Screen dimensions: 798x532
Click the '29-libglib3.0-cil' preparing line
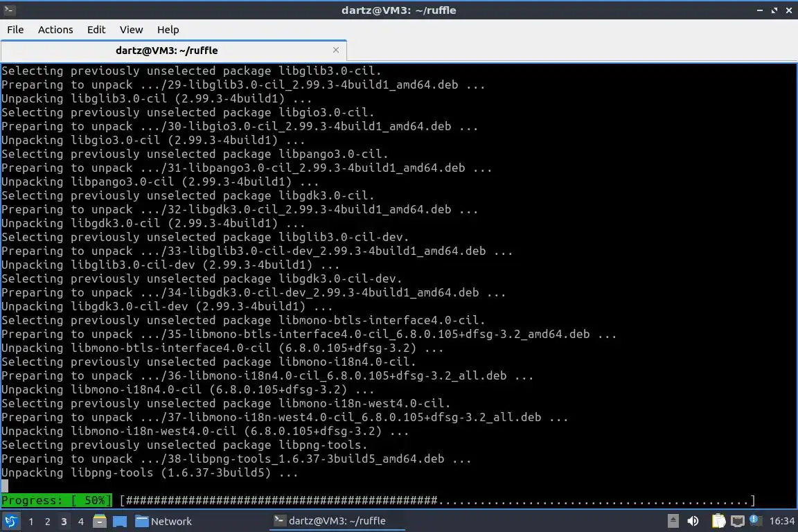(243, 85)
